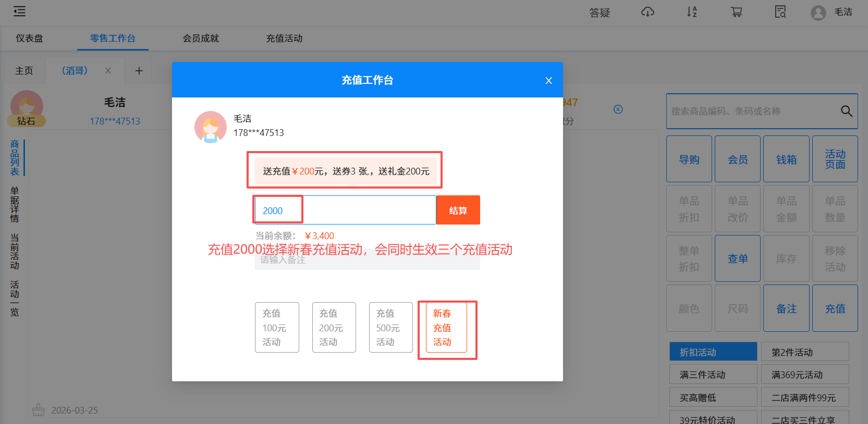Select 满三件活动 promotion

[x=713, y=374]
